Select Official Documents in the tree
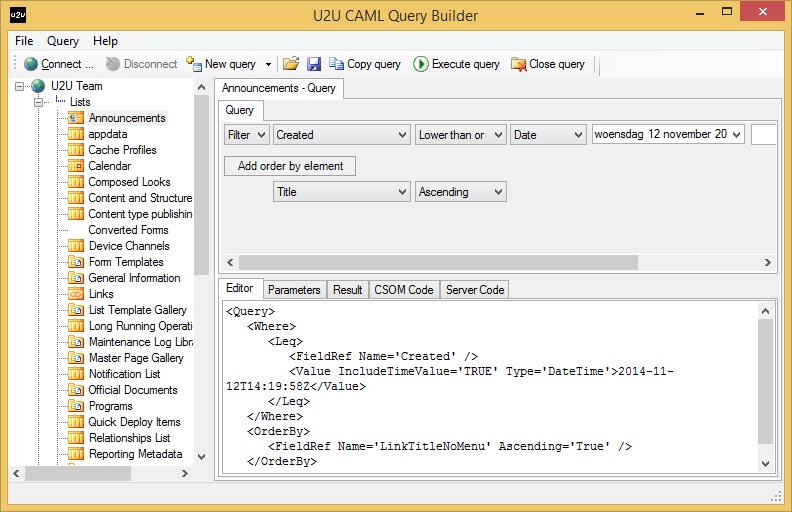Viewport: 792px width, 512px height. click(x=133, y=390)
